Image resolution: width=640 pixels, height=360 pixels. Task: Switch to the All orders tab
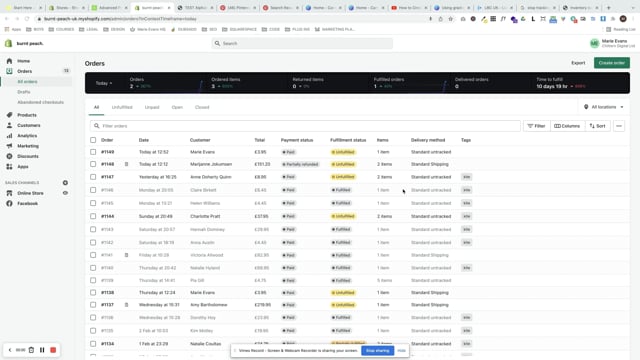click(x=96, y=107)
